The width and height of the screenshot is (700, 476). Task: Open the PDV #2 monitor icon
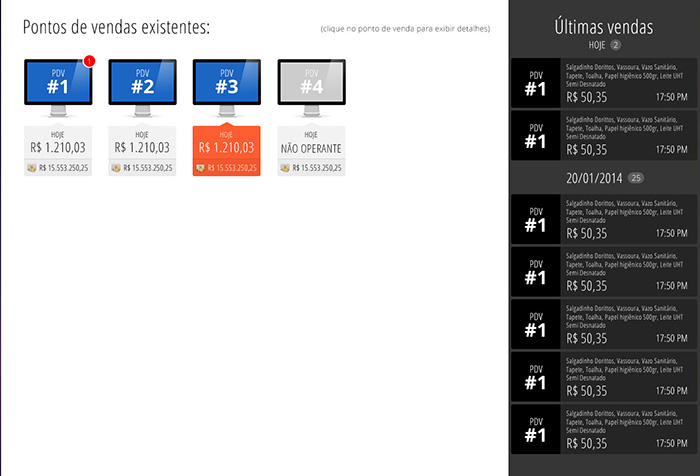pos(142,83)
